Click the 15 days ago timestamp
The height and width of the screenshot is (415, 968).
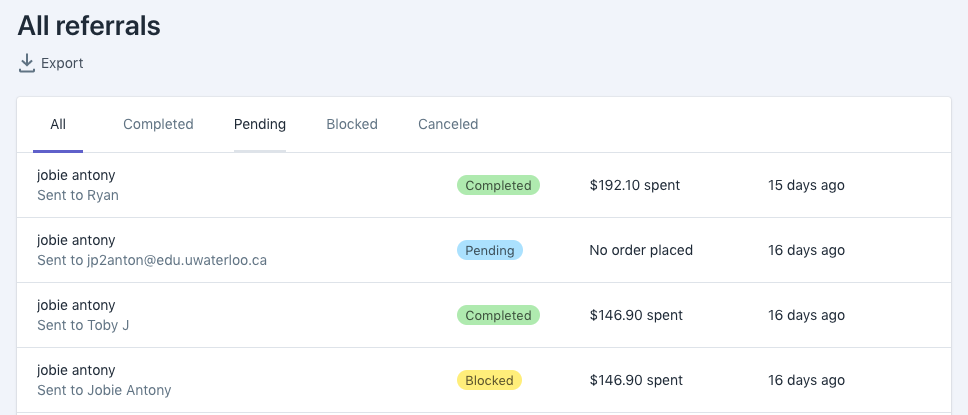coord(806,185)
